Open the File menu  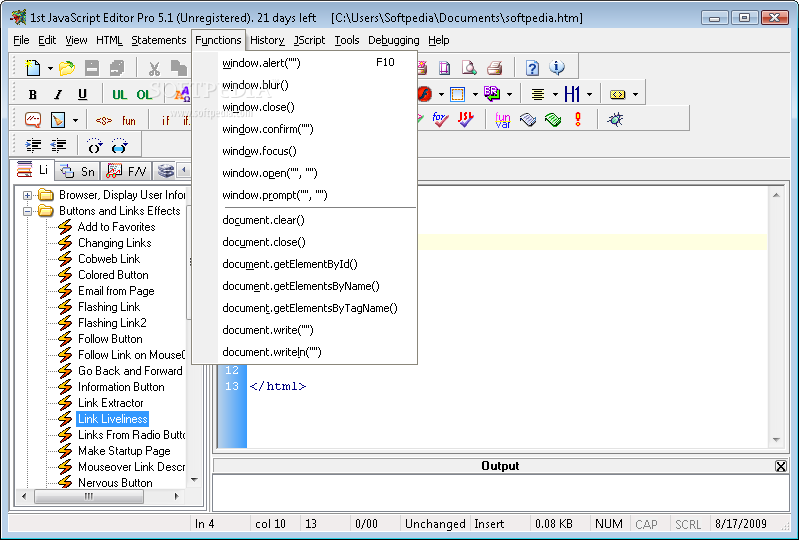[21, 40]
